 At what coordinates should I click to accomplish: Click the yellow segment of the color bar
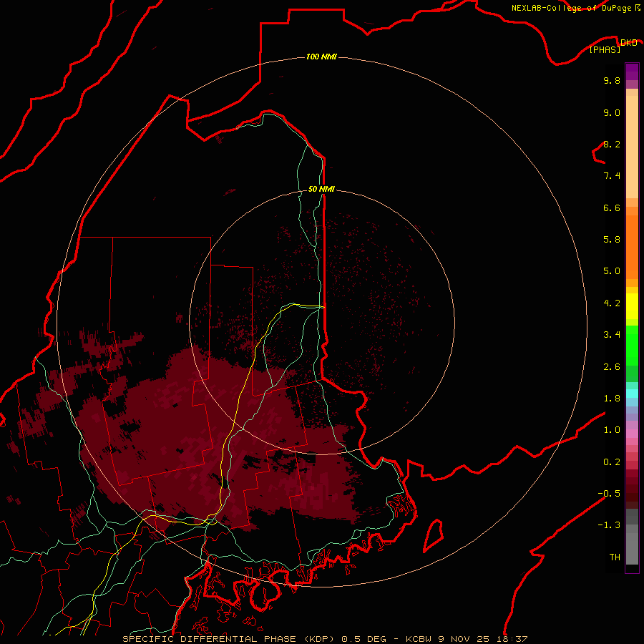(x=632, y=306)
